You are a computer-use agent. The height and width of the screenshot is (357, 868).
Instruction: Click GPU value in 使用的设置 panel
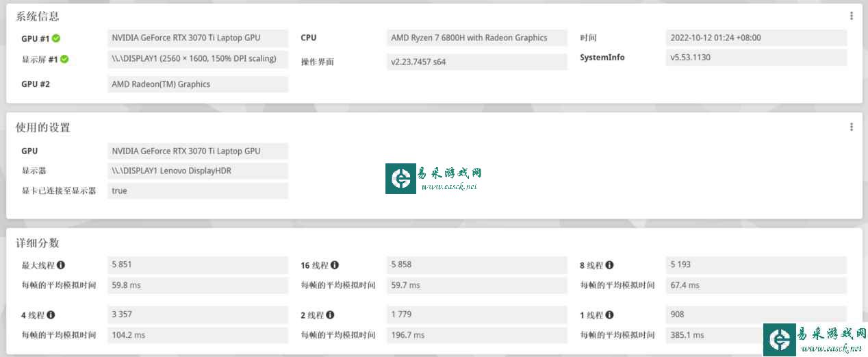coord(198,151)
